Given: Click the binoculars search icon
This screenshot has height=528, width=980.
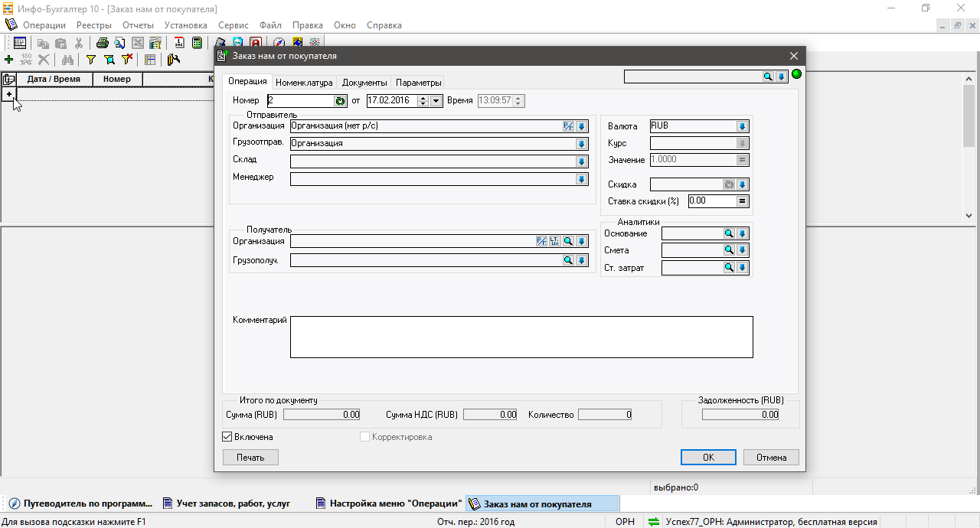Looking at the screenshot, I should point(67,60).
